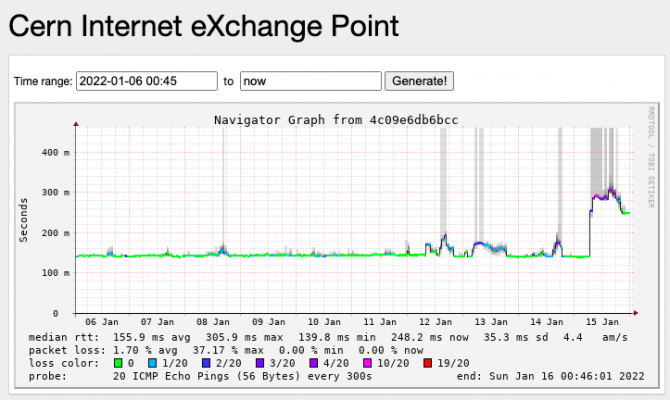Viewport: 670px width, 400px height.
Task: Click the blue 2/20 loss swatch
Action: coord(206,363)
